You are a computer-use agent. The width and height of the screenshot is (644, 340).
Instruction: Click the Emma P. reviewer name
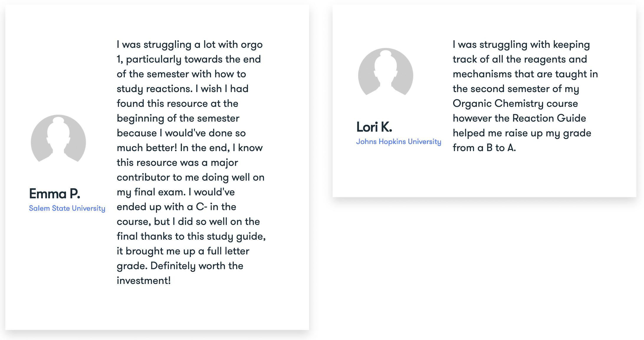pos(55,194)
